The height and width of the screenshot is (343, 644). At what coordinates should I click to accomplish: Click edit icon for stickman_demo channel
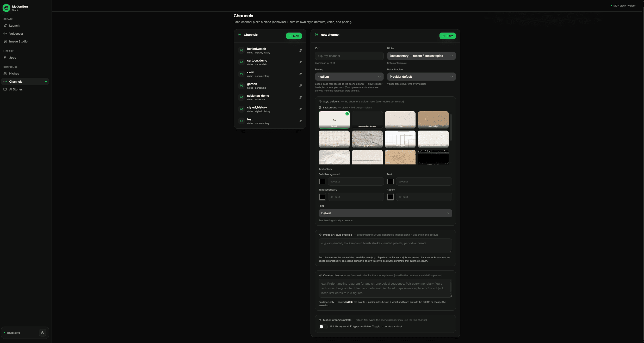(301, 97)
